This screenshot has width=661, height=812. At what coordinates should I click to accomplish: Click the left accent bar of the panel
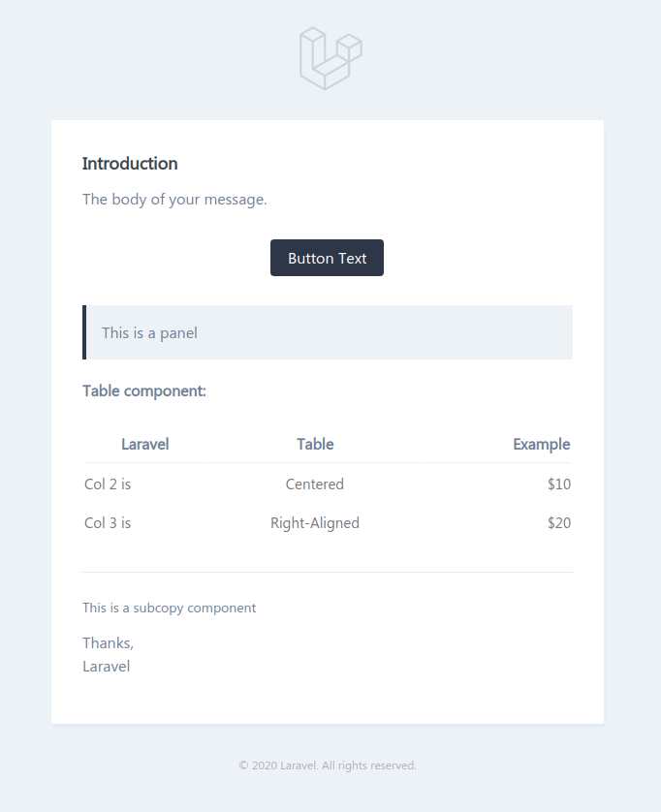click(84, 332)
